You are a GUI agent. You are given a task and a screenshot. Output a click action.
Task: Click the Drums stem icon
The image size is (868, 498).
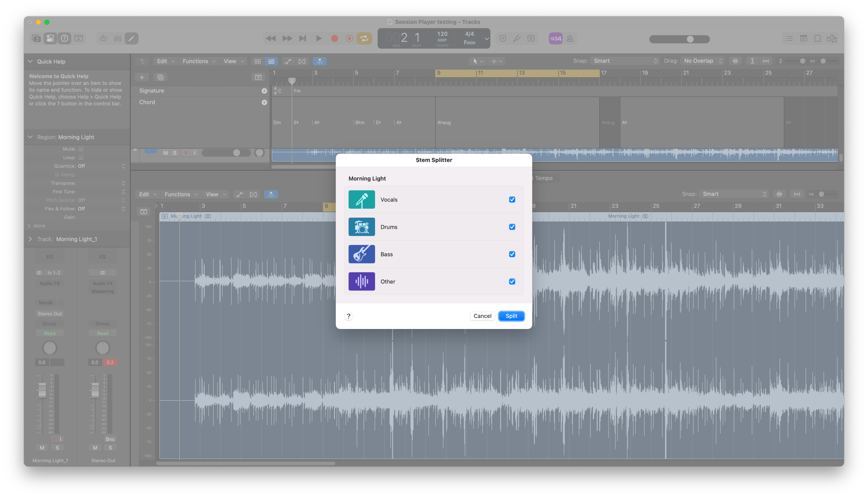pos(361,227)
